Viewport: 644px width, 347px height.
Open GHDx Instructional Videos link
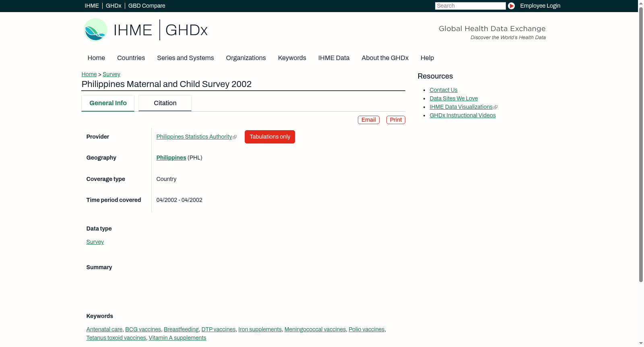(462, 115)
